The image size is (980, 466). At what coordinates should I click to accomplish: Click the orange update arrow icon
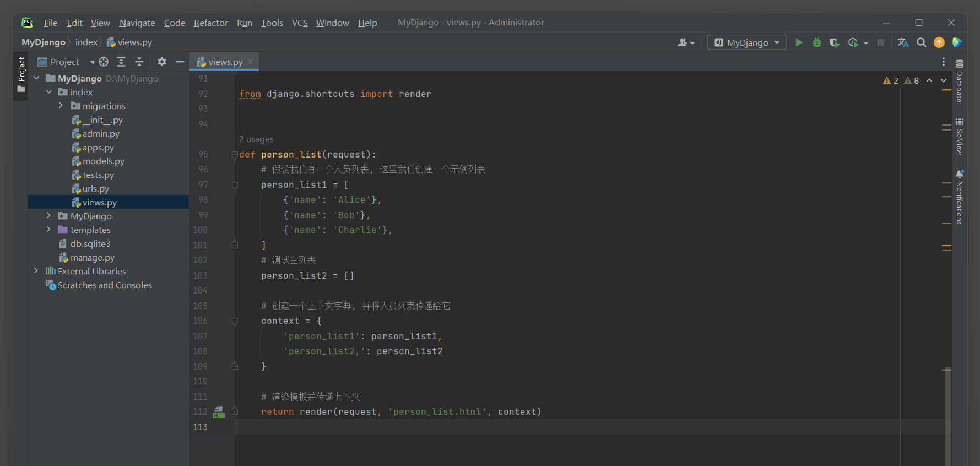[939, 42]
